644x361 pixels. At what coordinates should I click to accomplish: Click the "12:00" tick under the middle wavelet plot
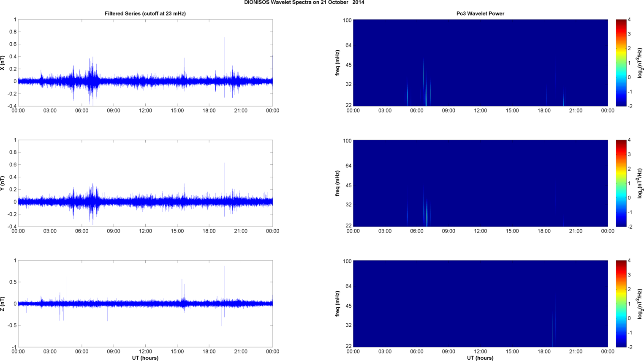(480, 231)
